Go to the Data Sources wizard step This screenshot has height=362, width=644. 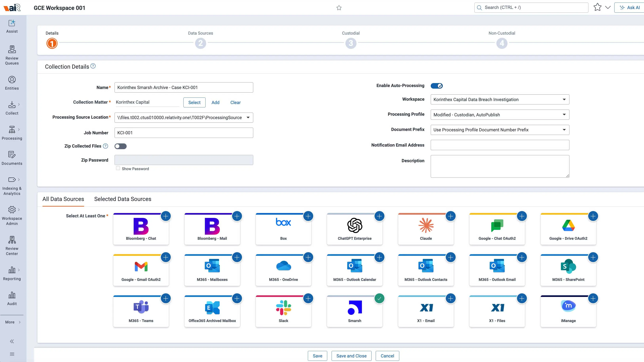[x=200, y=43]
